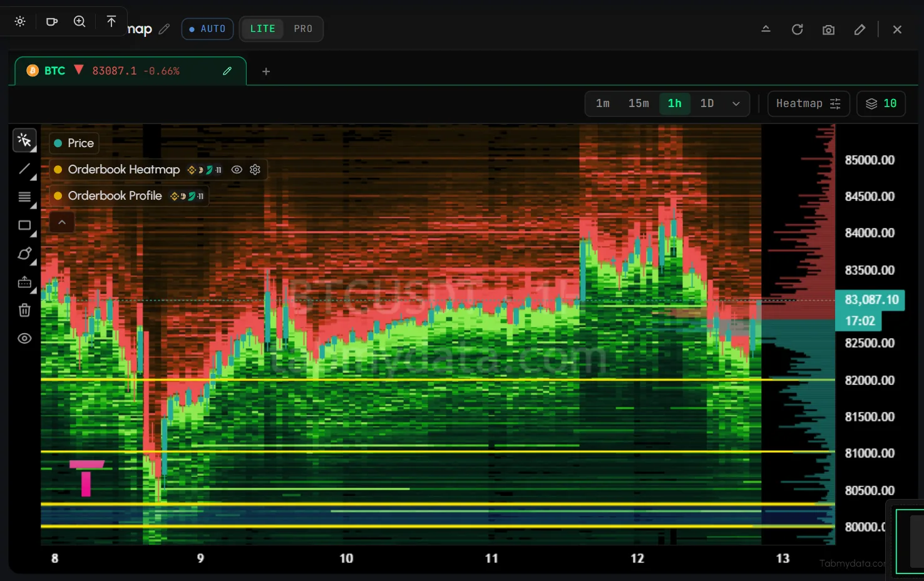Click the coffee cup icon
The height and width of the screenshot is (581, 924).
point(52,21)
